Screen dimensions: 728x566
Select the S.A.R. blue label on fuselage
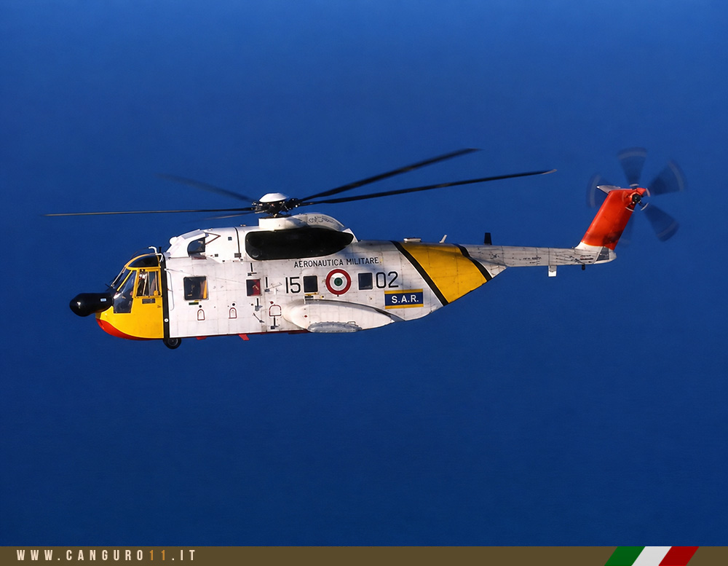(403, 299)
